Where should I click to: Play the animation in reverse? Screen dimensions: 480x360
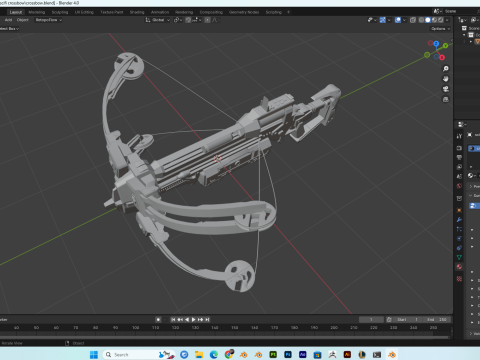tap(187, 319)
